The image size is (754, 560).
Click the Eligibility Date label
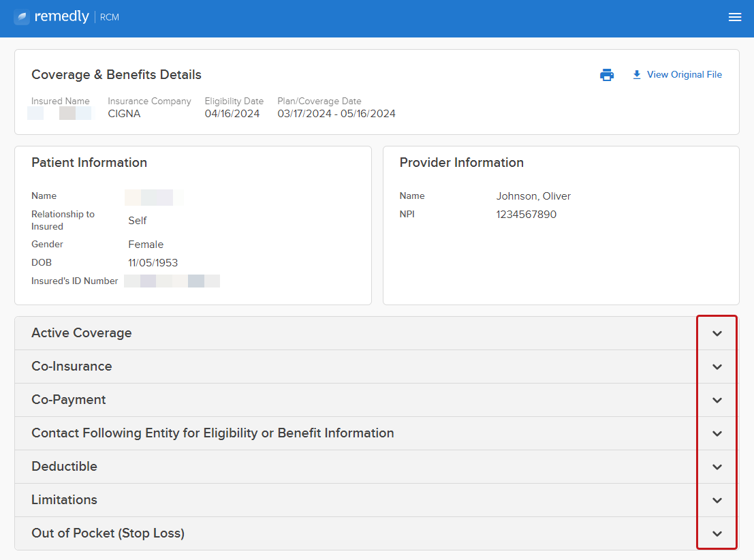point(234,101)
